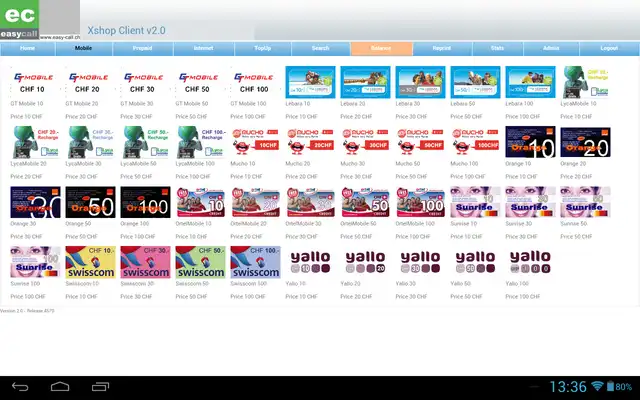The width and height of the screenshot is (640, 400).
Task: Open the highlighted Balance tab
Action: tap(381, 48)
